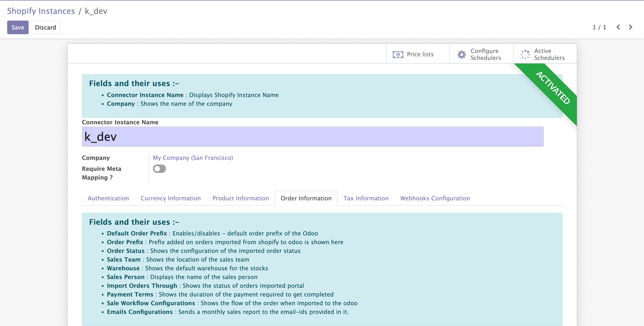Select the Order Information tab
The image size is (644, 326).
point(306,198)
